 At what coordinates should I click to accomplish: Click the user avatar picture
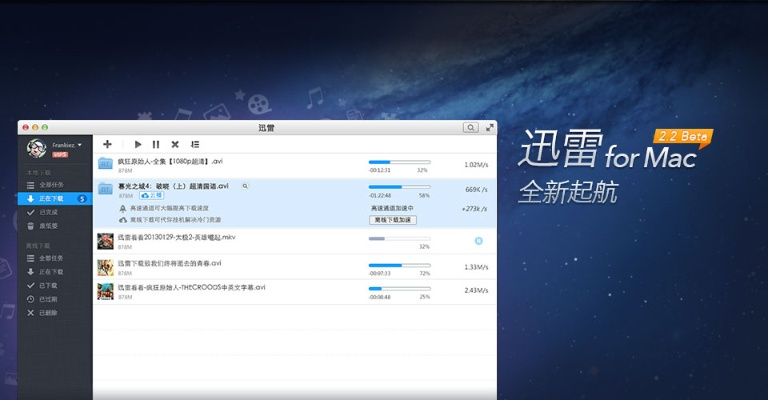(x=37, y=149)
